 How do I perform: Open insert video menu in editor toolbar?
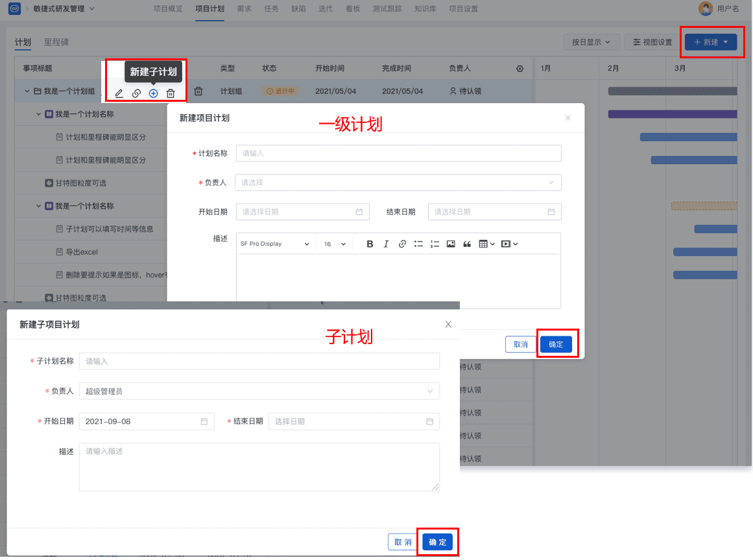pyautogui.click(x=509, y=244)
